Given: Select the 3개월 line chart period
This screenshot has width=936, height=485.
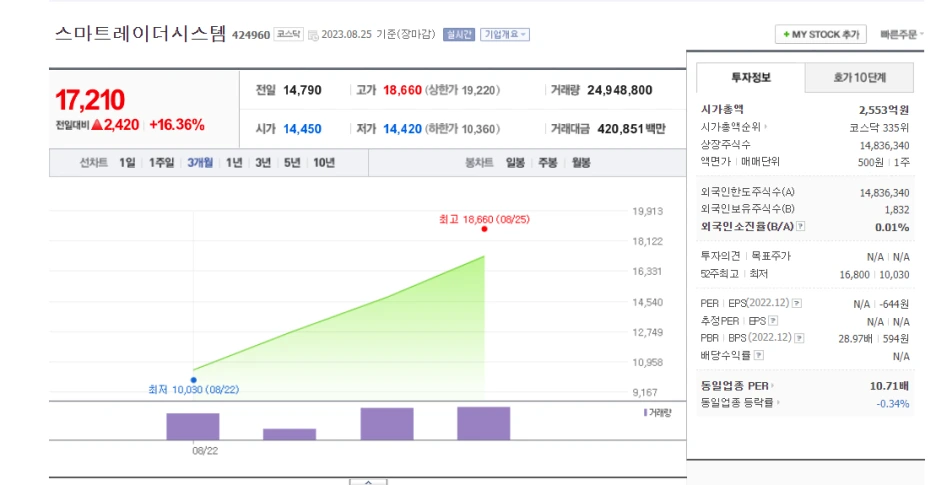Looking at the screenshot, I should pos(200,162).
